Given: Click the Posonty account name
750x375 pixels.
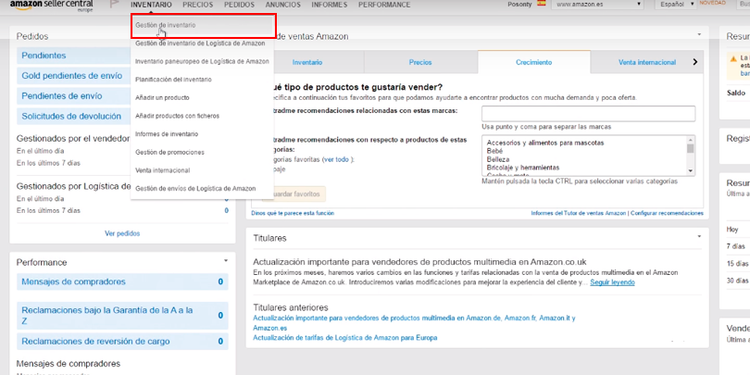Looking at the screenshot, I should tap(519, 4).
